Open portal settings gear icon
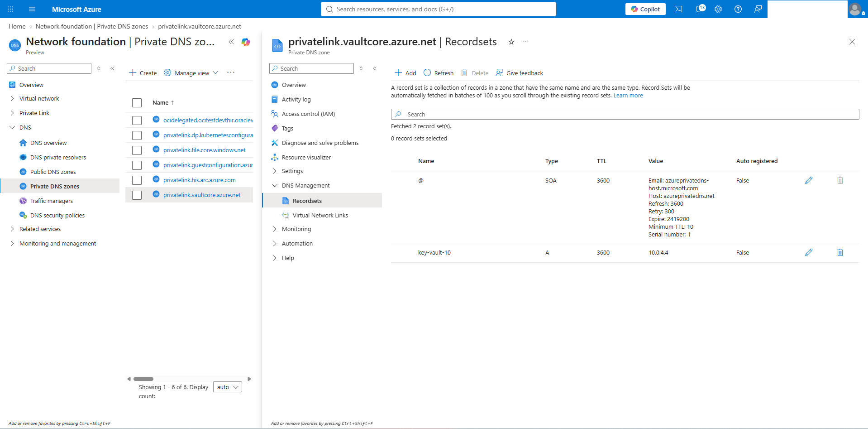This screenshot has width=868, height=429. (718, 9)
